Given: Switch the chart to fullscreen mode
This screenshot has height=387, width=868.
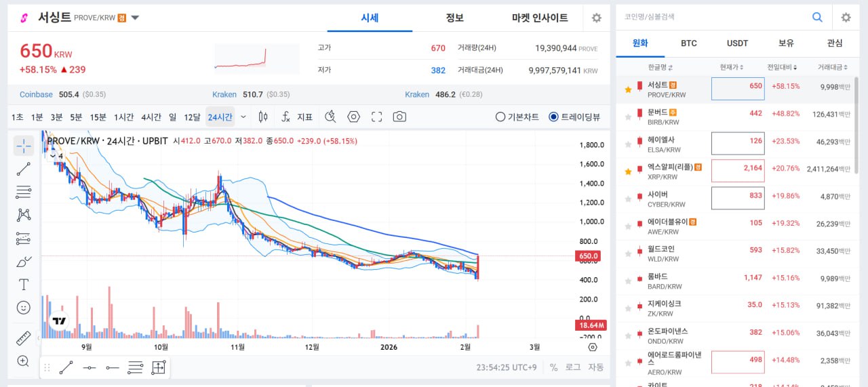Looking at the screenshot, I should coord(377,117).
